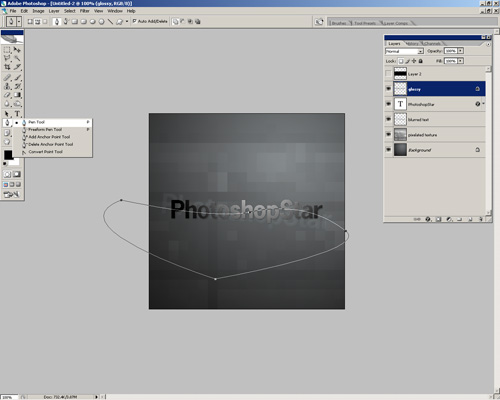Choose Freeform Pen in the options bar
This screenshot has width=500, height=400.
click(66, 22)
